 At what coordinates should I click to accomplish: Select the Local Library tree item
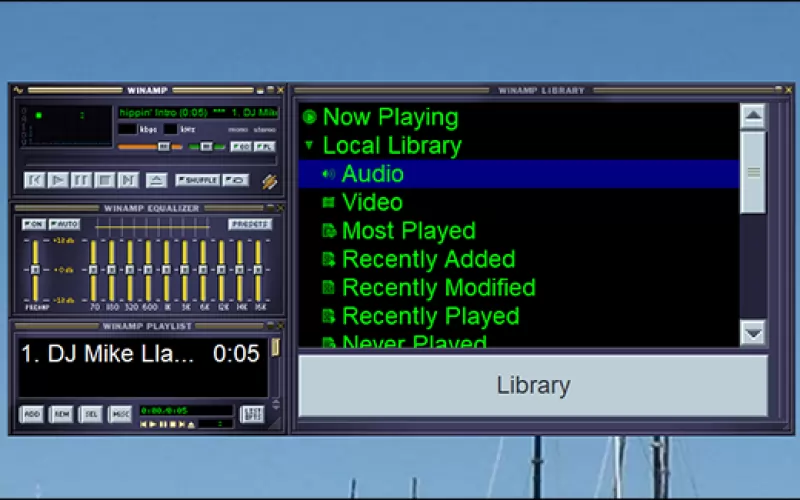click(x=392, y=145)
